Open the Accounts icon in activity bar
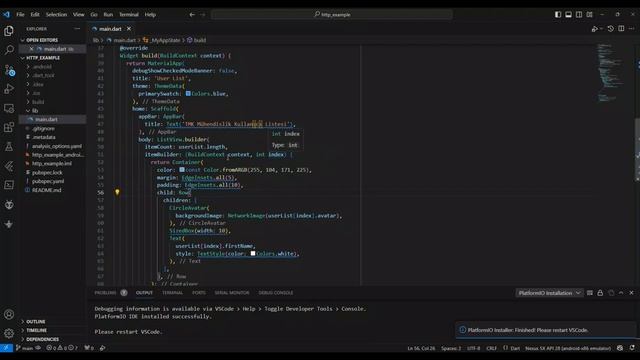Screen dimensions: 640x360 [x=9, y=314]
